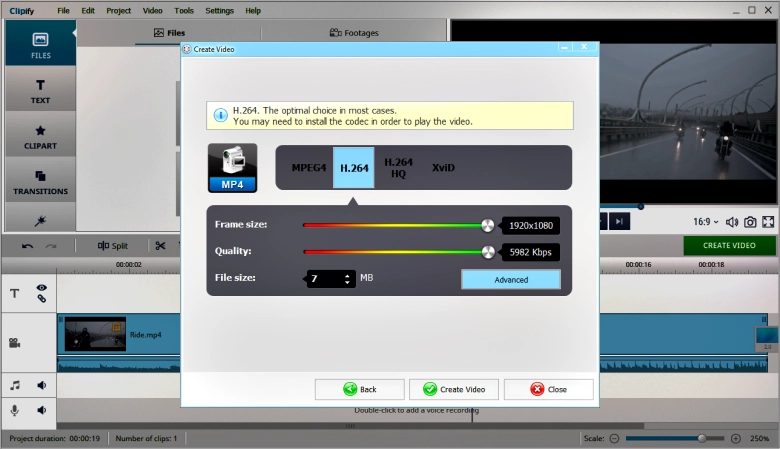The width and height of the screenshot is (780, 449).
Task: Click the 00:00:16 timeline marker
Action: [638, 265]
